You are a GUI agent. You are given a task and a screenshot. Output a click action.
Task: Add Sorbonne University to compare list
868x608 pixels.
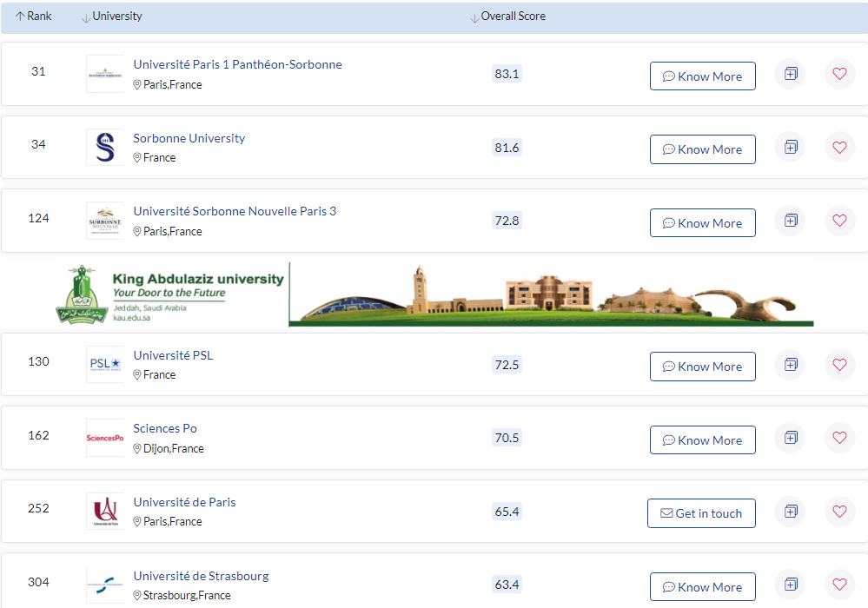tap(791, 147)
